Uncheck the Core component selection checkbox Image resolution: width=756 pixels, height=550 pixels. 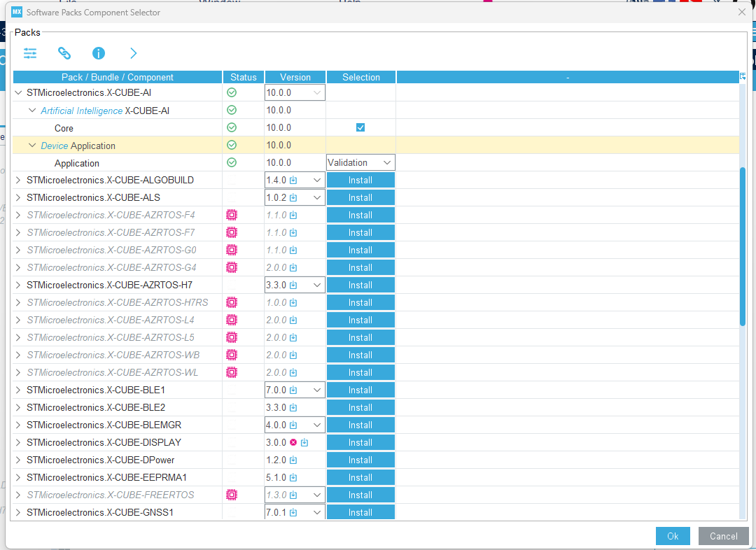pyautogui.click(x=360, y=127)
